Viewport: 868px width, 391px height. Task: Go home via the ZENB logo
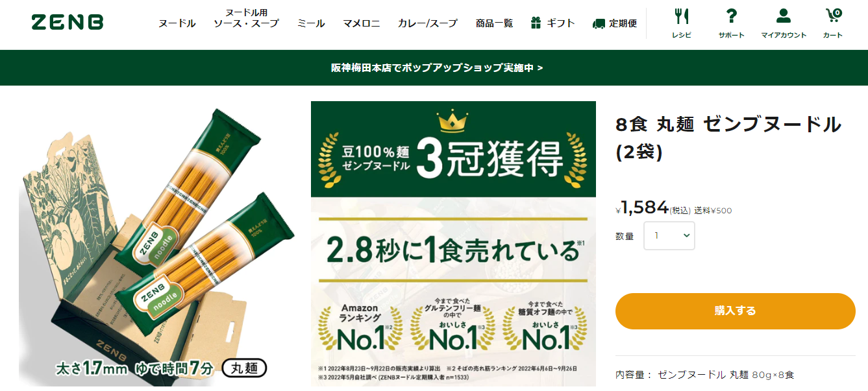click(68, 23)
